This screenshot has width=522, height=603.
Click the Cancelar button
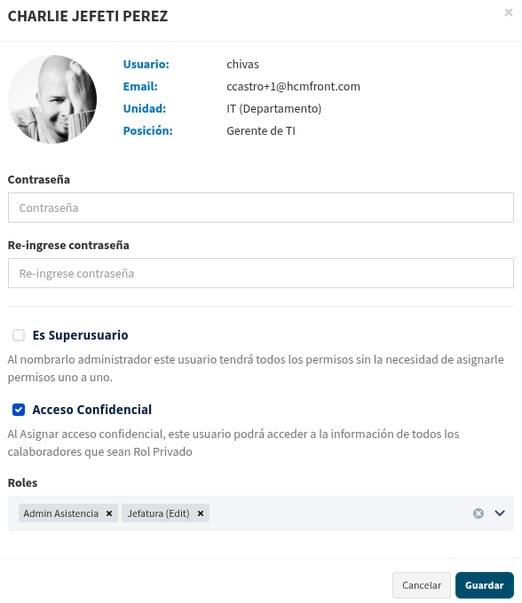(421, 585)
